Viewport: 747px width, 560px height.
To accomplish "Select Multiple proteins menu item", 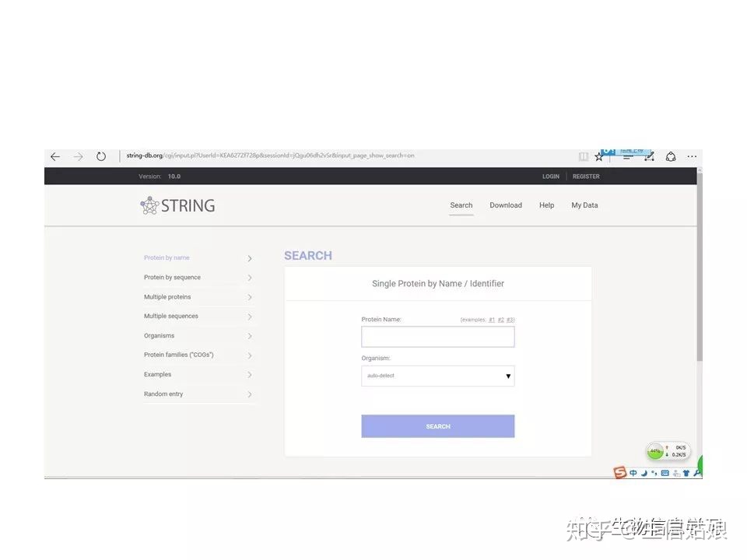I will [x=167, y=296].
